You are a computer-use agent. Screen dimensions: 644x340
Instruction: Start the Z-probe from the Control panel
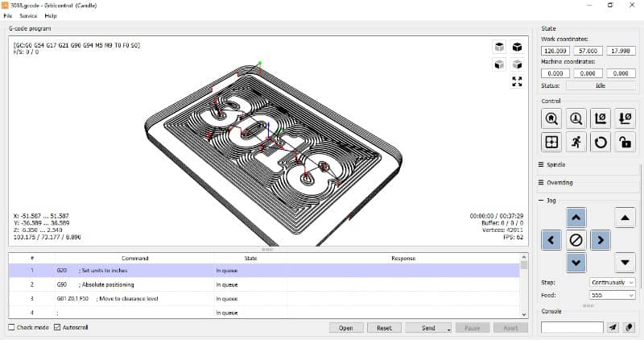click(576, 118)
